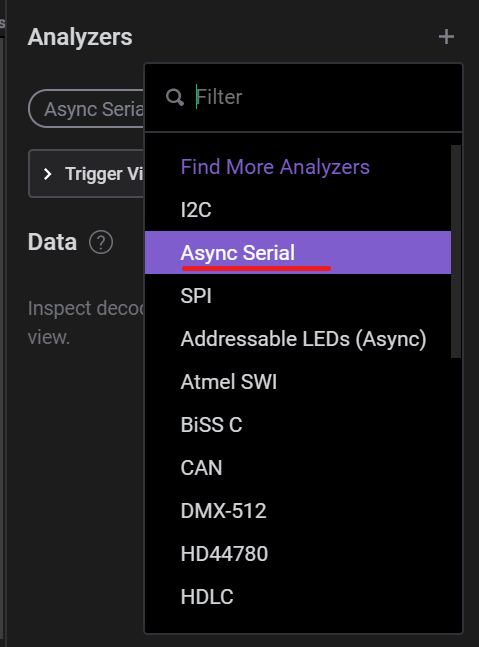
Task: Click the Data section heading
Action: (x=52, y=242)
